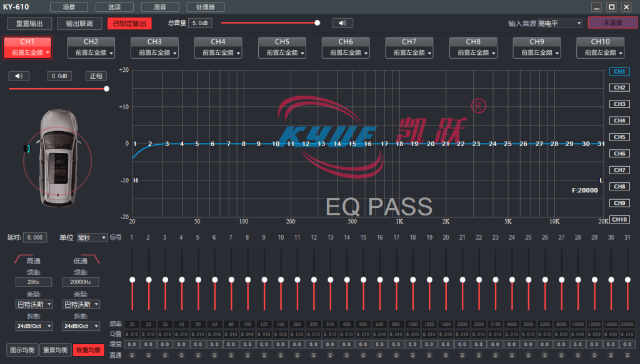
Task: Open the 输入音源 input source dropdown
Action: pos(560,23)
